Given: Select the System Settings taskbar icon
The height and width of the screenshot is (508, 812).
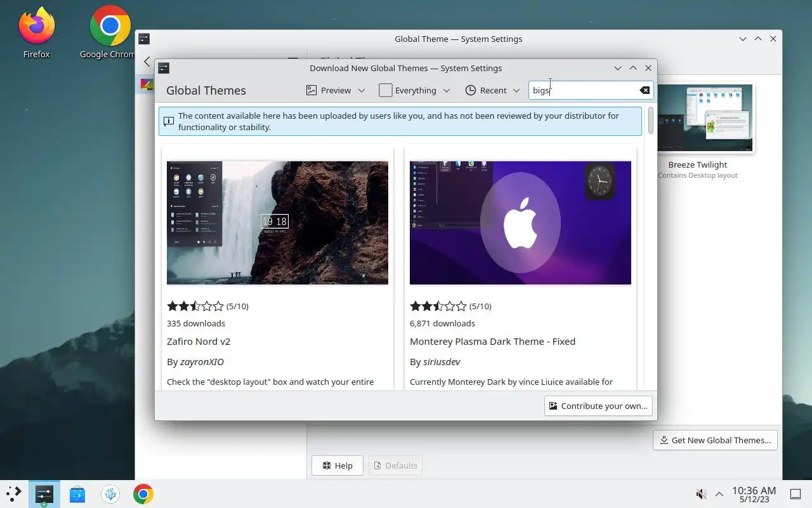Looking at the screenshot, I should [x=44, y=493].
